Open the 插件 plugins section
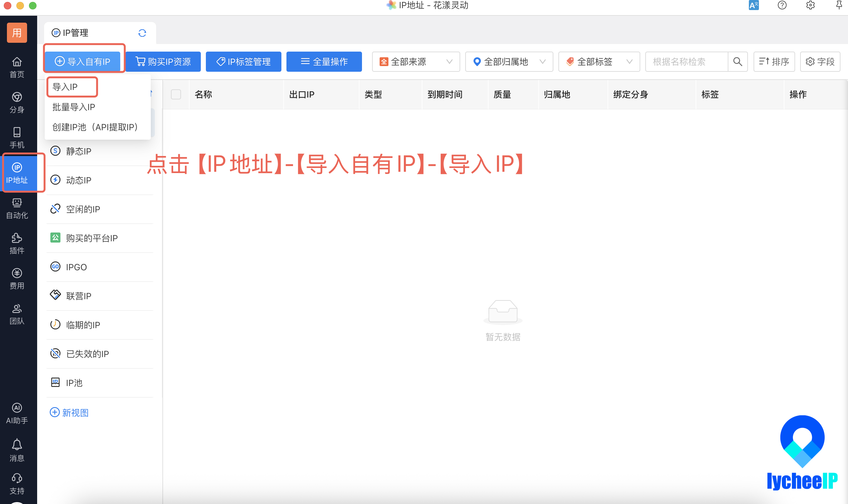Viewport: 848px width, 504px height. (x=17, y=244)
